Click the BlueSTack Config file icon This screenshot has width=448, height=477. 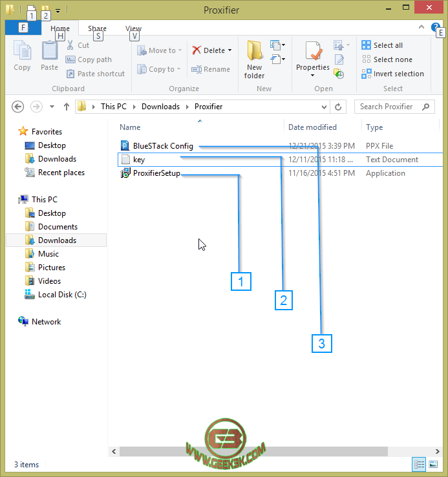(125, 145)
